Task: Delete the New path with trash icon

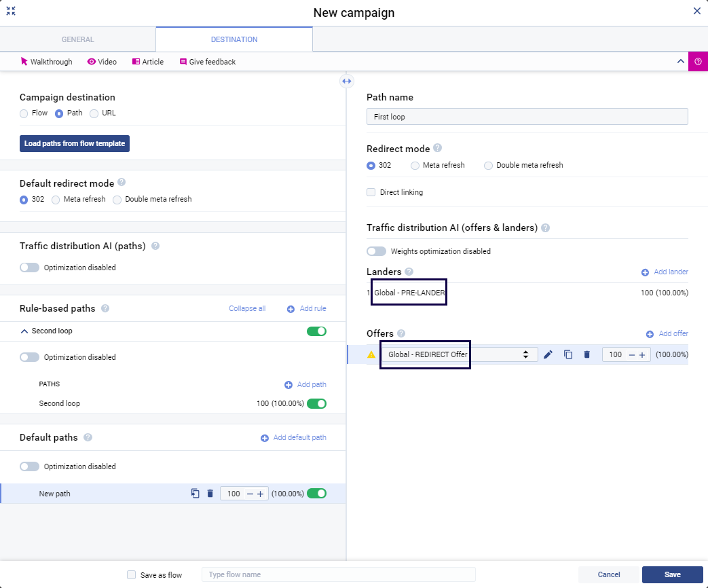Action: click(x=209, y=494)
